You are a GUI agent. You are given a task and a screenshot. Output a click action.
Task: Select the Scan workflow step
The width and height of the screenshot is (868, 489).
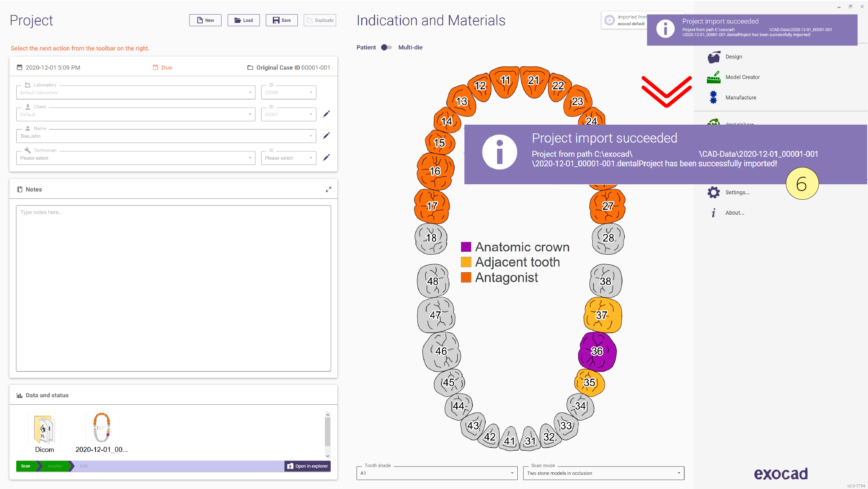(x=26, y=466)
